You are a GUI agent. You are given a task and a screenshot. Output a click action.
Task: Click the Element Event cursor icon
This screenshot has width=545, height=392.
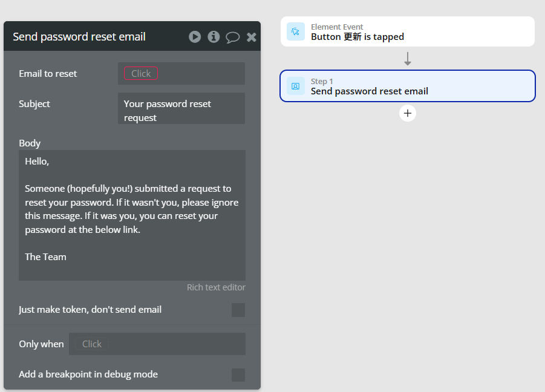(x=296, y=31)
